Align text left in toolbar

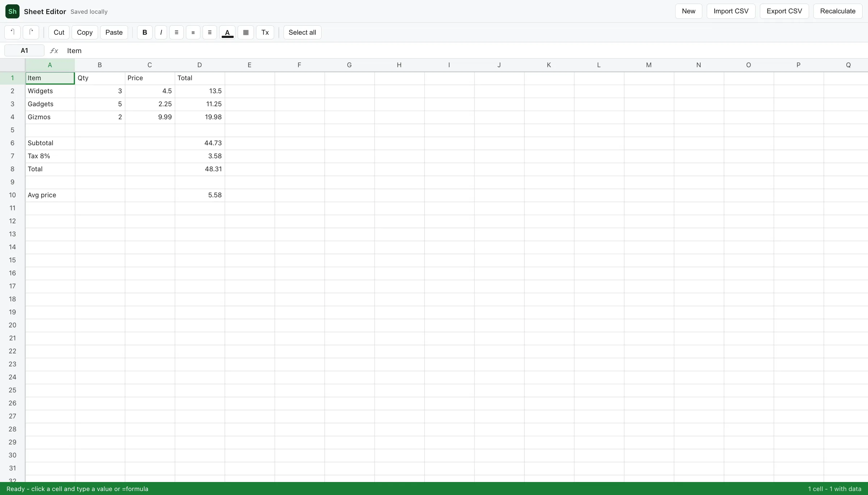pyautogui.click(x=176, y=32)
